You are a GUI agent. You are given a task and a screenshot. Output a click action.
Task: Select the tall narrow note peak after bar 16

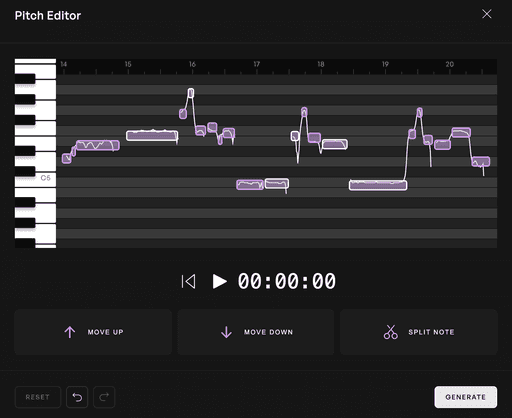191,93
